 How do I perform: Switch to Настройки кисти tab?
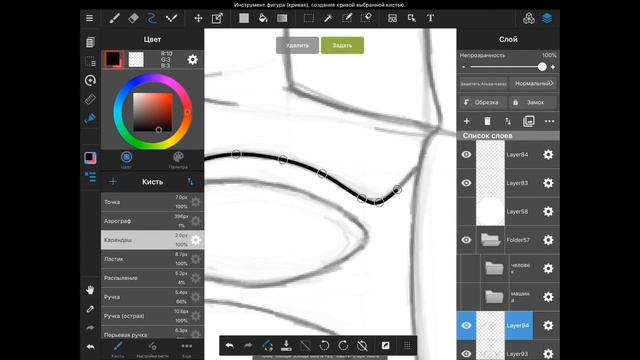[x=152, y=350]
